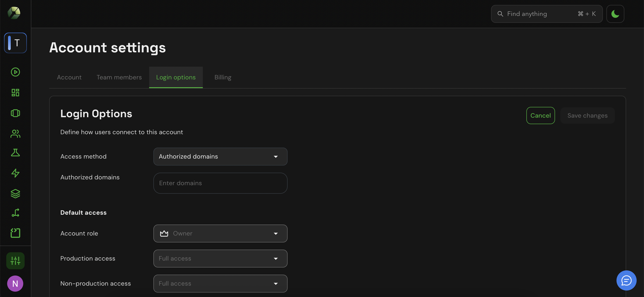Open the Non-production access dropdown
The image size is (644, 297).
[x=220, y=284]
